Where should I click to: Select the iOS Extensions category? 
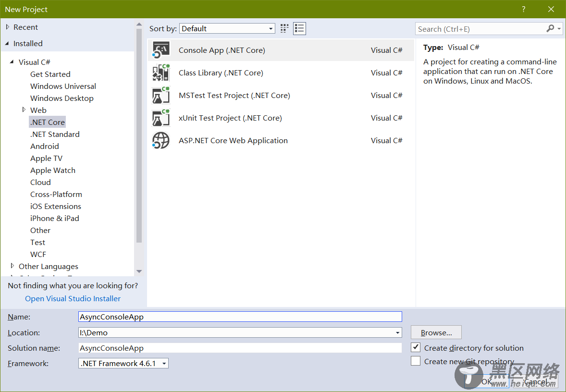(x=56, y=206)
